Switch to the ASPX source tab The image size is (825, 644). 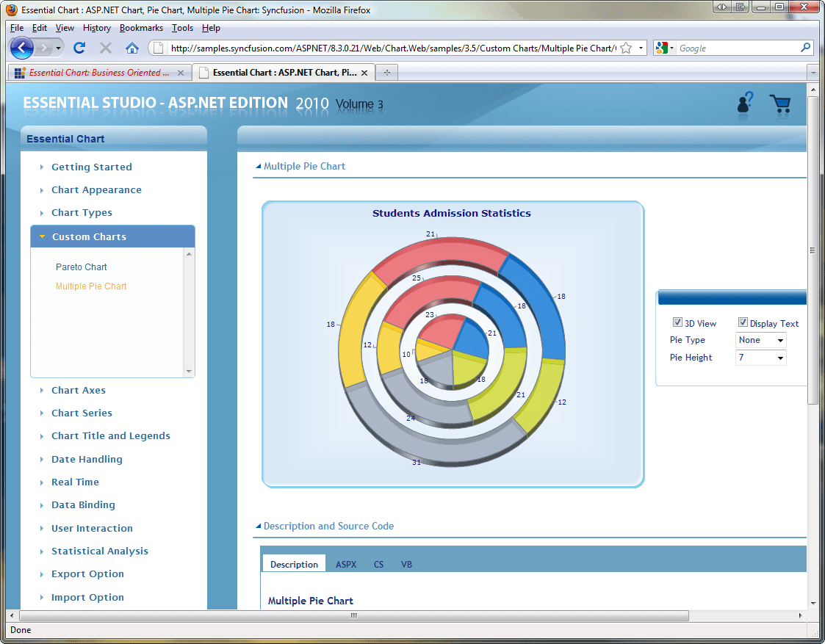(x=346, y=565)
